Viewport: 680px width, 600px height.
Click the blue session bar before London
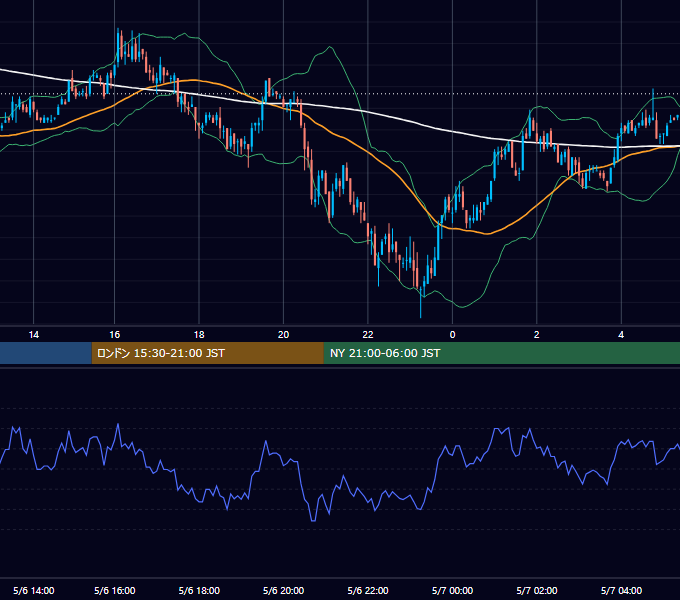click(x=46, y=353)
